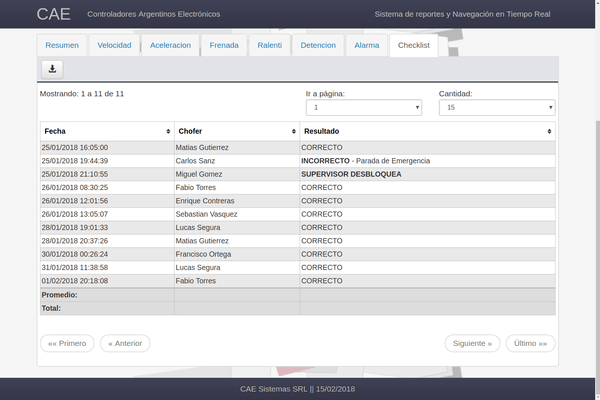600x400 pixels.
Task: Open the Cantidad dropdown showing 15
Action: pyautogui.click(x=497, y=108)
